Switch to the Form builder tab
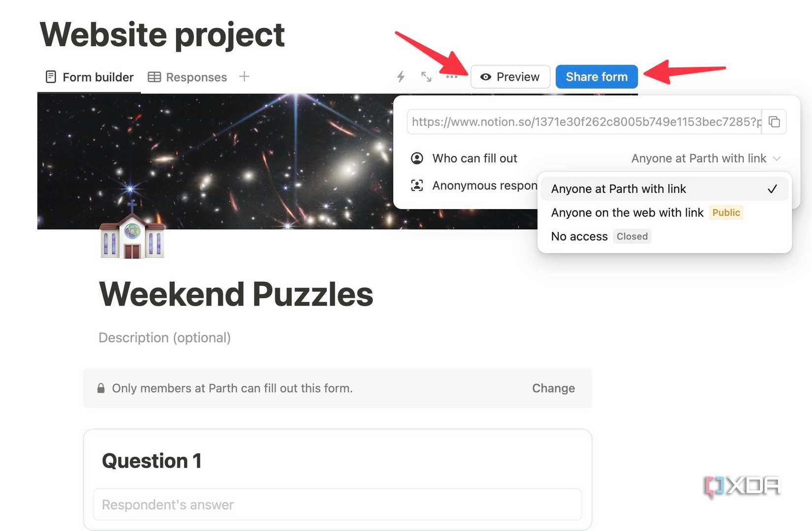The height and width of the screenshot is (531, 812). tap(90, 77)
